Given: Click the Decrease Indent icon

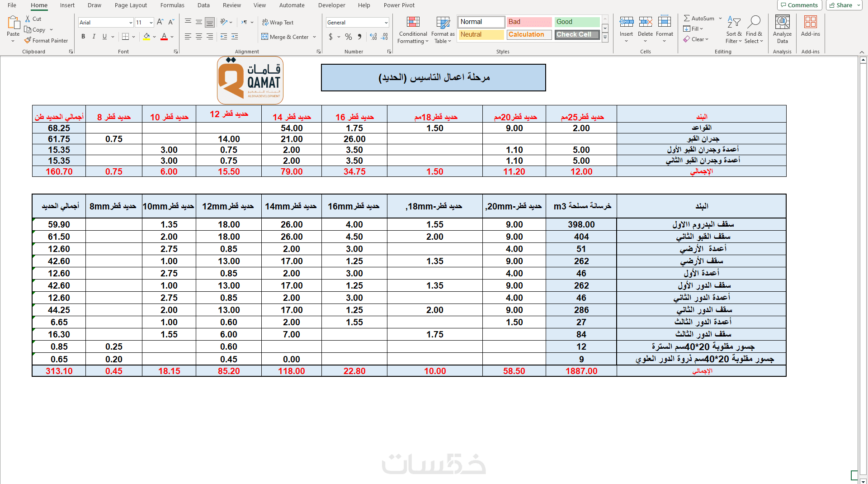Looking at the screenshot, I should [224, 37].
